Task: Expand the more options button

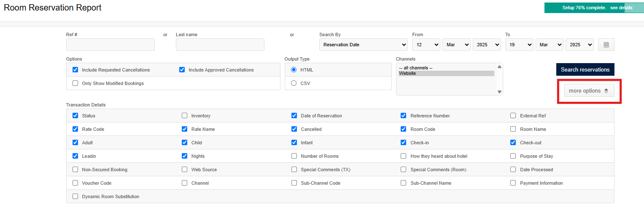Action: (589, 91)
